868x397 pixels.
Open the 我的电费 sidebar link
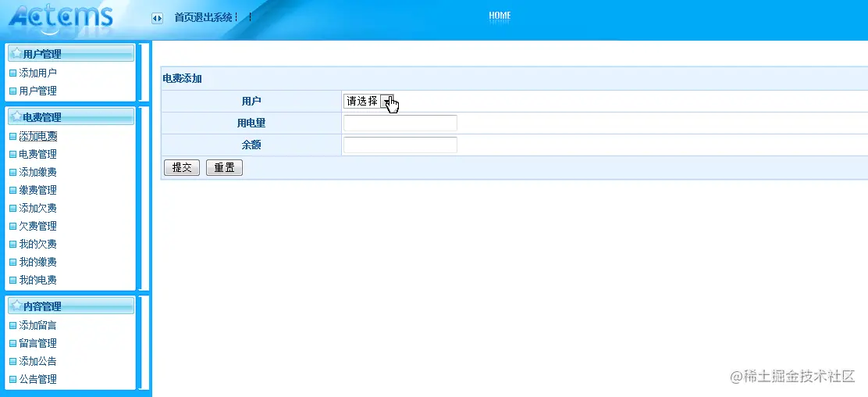pos(37,280)
